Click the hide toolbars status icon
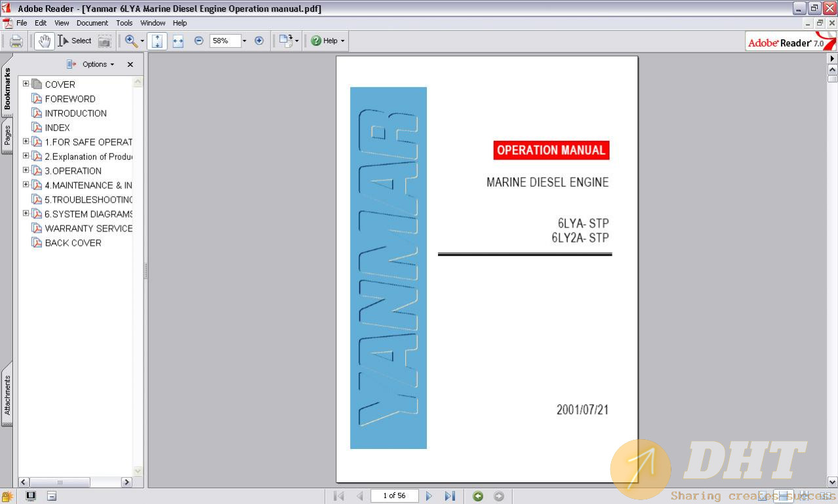The height and width of the screenshot is (504, 838). click(52, 496)
